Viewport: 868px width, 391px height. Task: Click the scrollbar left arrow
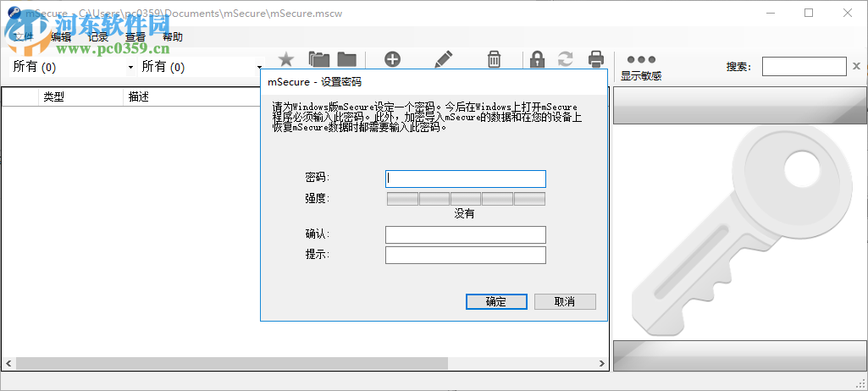pyautogui.click(x=8, y=363)
